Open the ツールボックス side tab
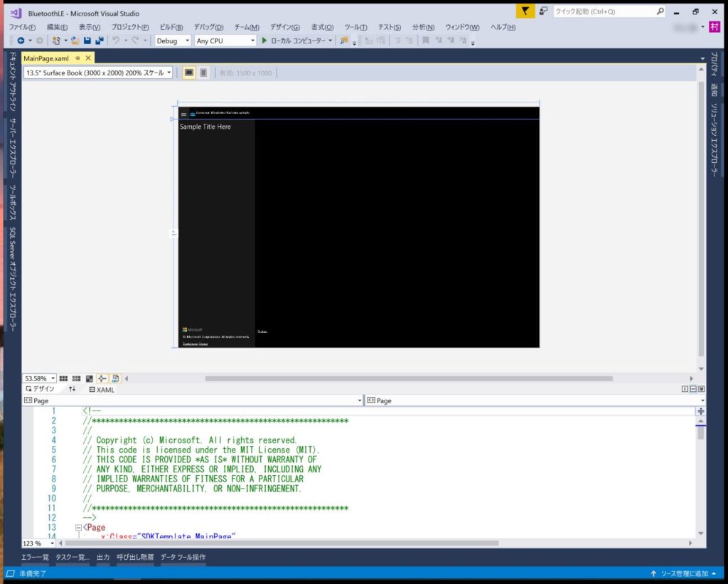 click(13, 202)
